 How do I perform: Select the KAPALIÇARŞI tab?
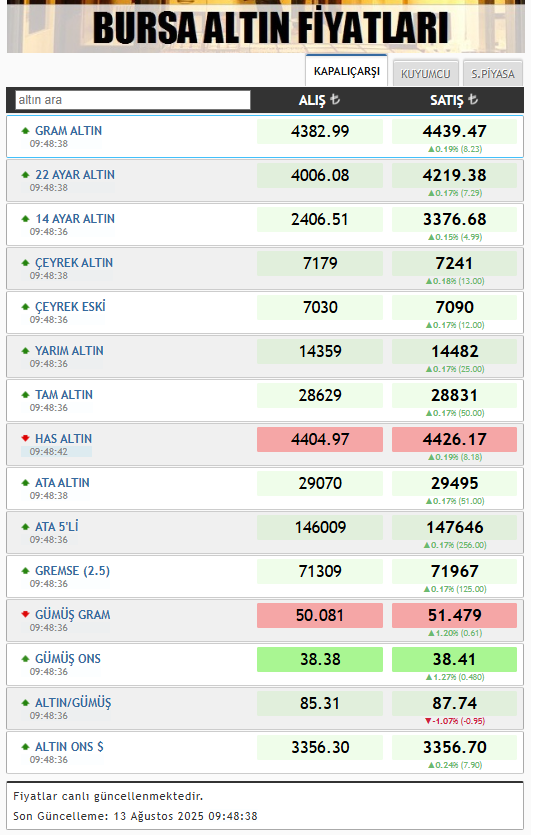click(347, 71)
